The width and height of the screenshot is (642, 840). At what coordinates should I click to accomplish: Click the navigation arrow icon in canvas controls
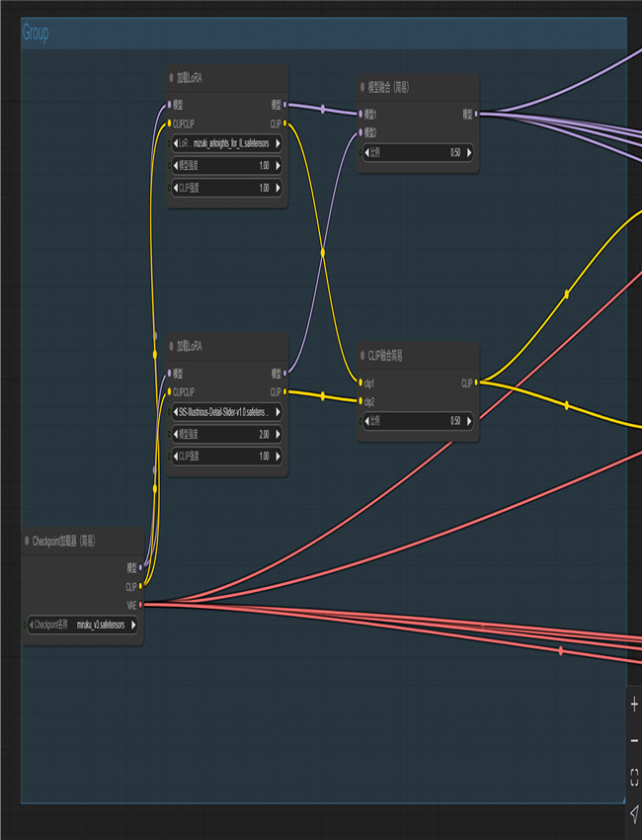coord(634,812)
